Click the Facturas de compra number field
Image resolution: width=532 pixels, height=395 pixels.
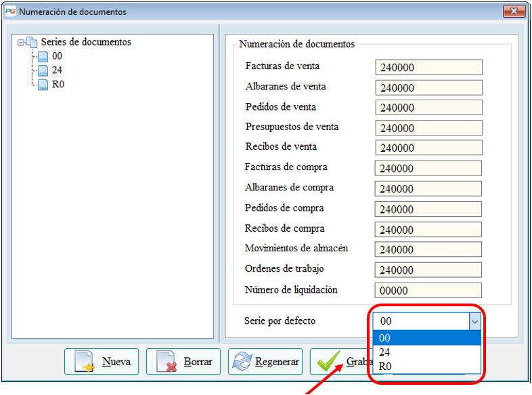[428, 168]
